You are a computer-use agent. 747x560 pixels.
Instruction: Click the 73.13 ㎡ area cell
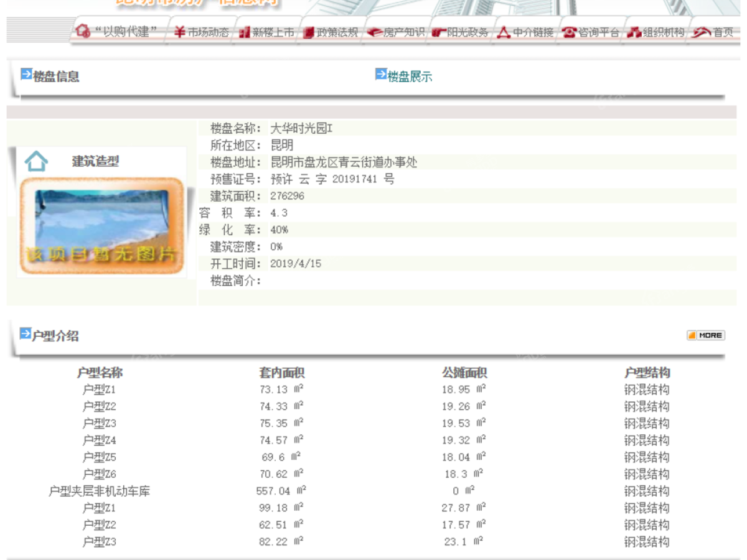point(281,390)
